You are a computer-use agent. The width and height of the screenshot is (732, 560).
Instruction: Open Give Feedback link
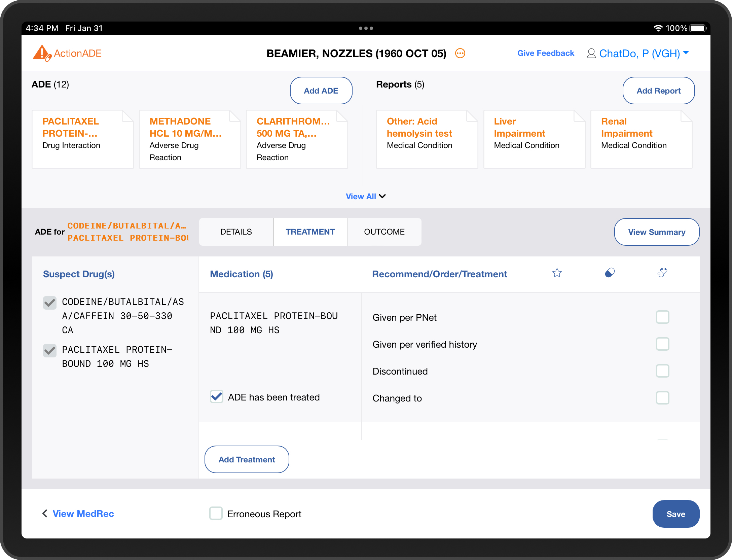546,53
